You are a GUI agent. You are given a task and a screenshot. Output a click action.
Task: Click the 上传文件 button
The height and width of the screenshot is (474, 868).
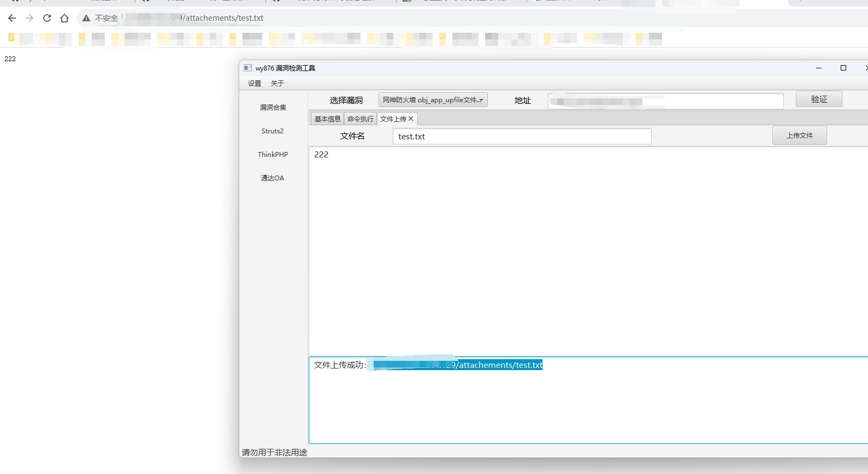click(x=799, y=136)
